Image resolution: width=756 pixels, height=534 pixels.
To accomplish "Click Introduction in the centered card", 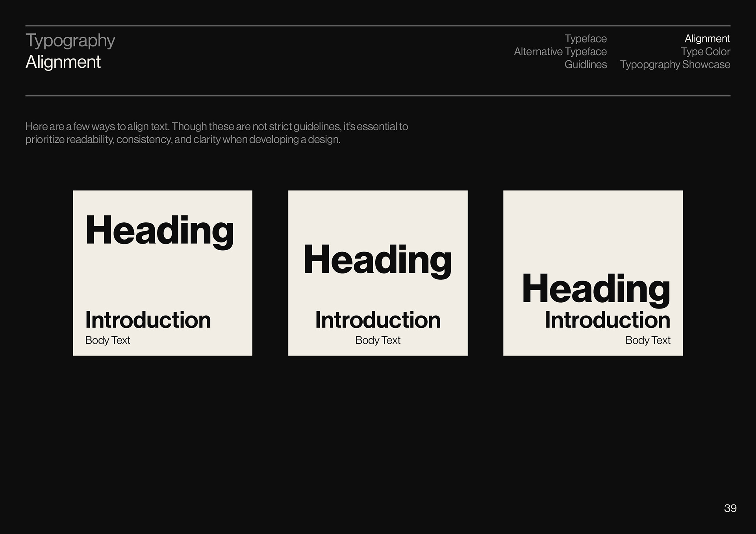I will [x=378, y=320].
